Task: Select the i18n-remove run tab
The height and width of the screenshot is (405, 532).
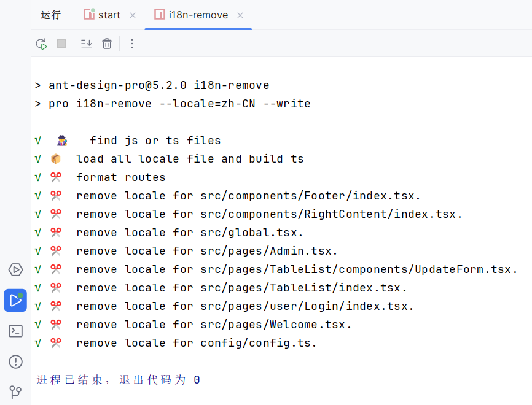Action: coord(198,15)
